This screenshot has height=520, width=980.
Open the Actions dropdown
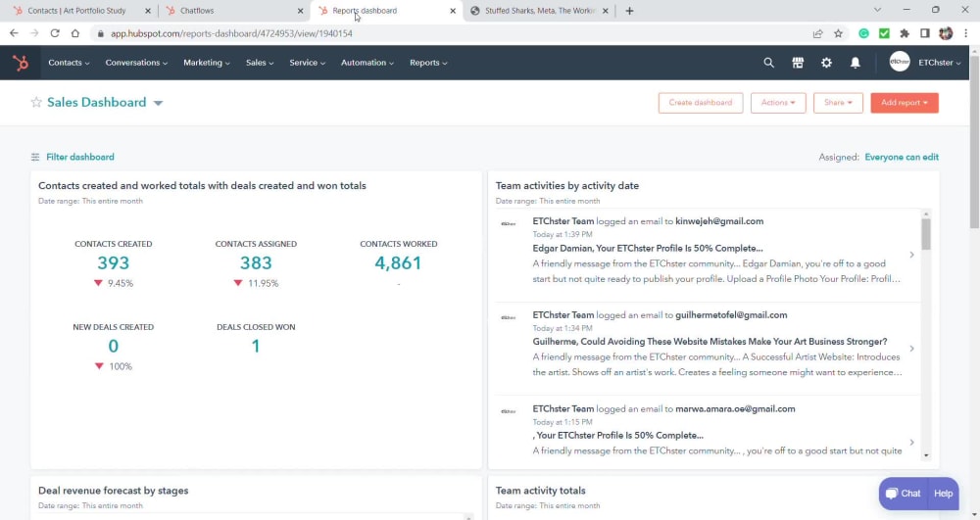click(x=778, y=103)
